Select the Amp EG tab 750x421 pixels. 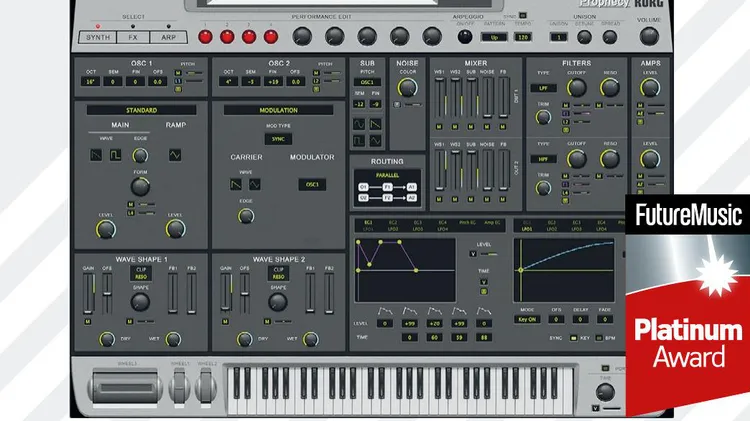click(x=492, y=222)
